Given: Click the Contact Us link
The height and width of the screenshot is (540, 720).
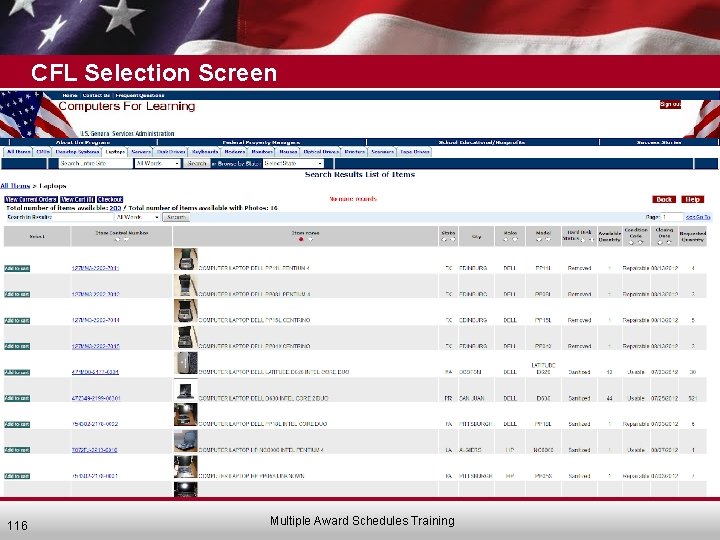Looking at the screenshot, I should click(x=96, y=96).
